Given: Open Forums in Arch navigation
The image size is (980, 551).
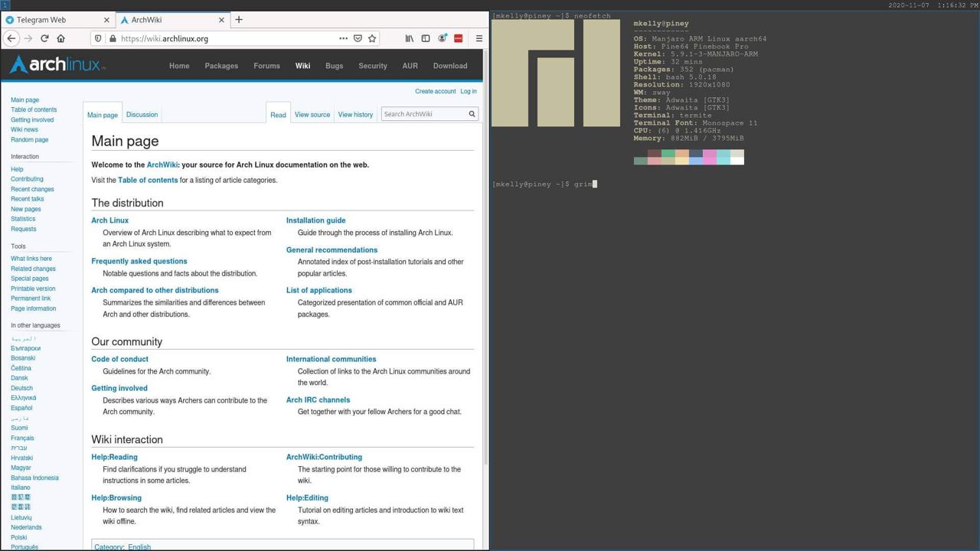Looking at the screenshot, I should coord(266,66).
